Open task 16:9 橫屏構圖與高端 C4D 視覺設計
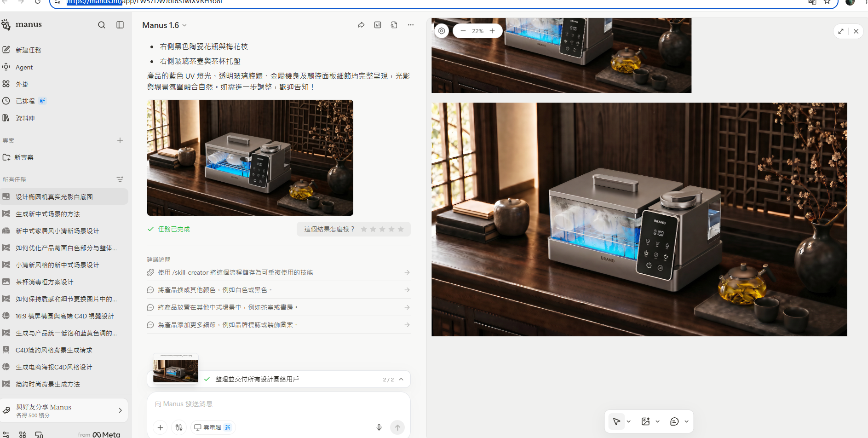868x438 pixels. tap(64, 316)
